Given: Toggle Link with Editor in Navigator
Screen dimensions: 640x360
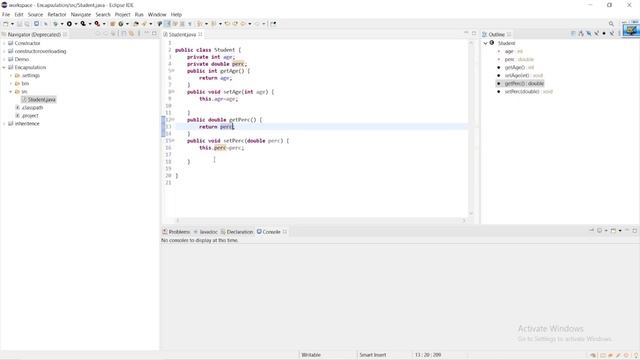Looking at the screenshot, I should coord(131,34).
